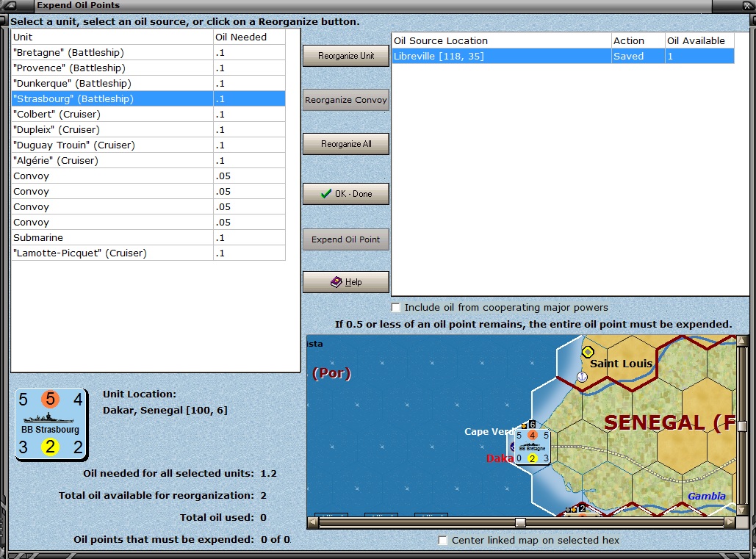Click the Expend Oil Point button
The image size is (756, 559).
coord(346,239)
